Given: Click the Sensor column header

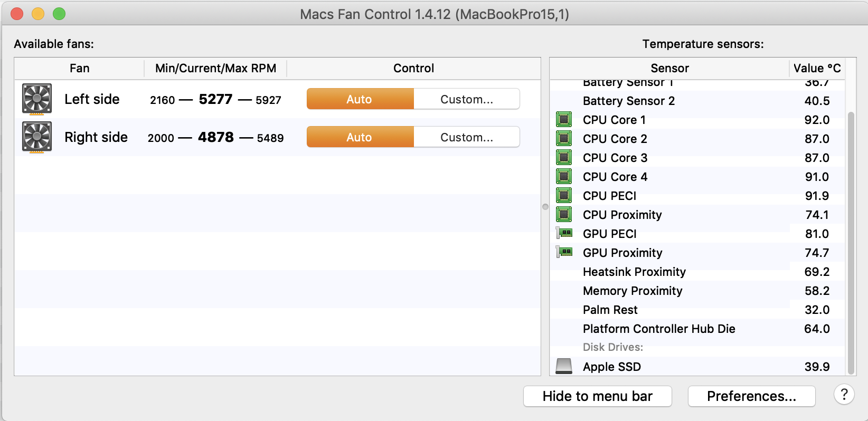Looking at the screenshot, I should (x=669, y=68).
